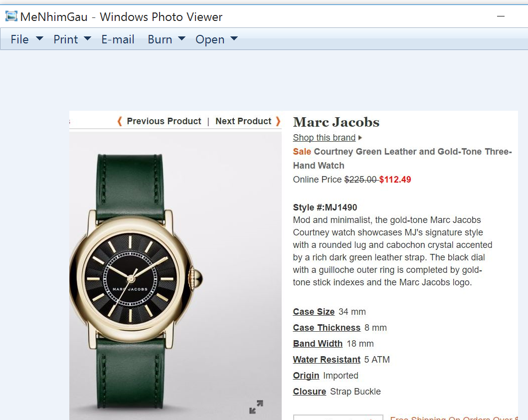Follow the Shop this brand link
Screen dimensions: 528x420
[324, 138]
